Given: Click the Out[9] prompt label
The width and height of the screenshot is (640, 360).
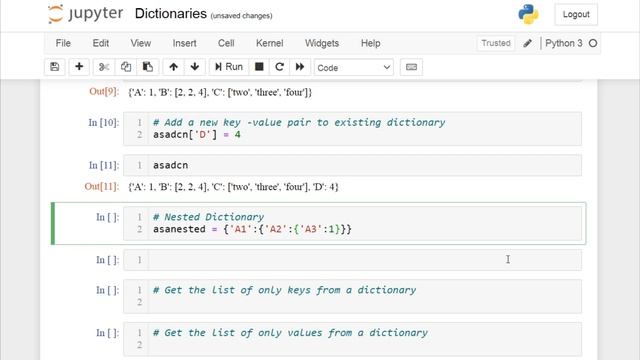Looking at the screenshot, I should 104,91.
